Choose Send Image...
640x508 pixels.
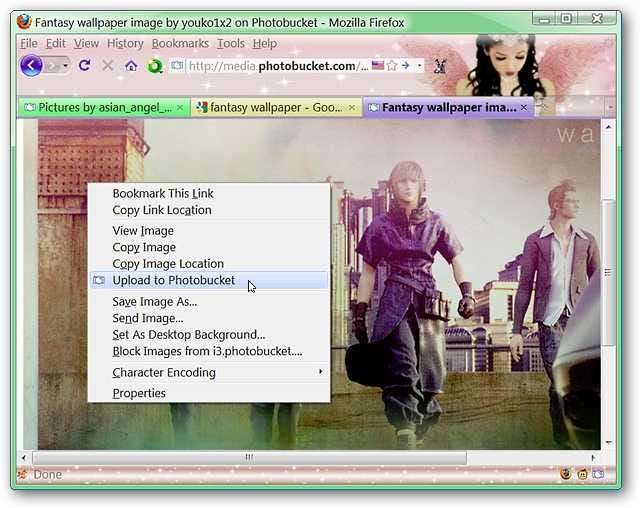208,318
